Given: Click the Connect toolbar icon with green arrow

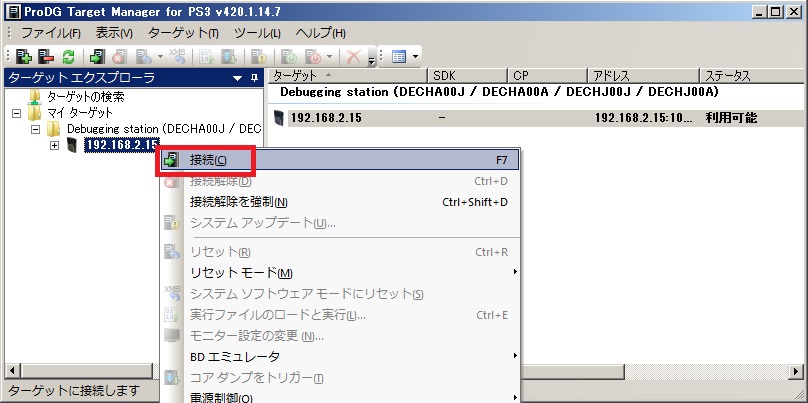Looking at the screenshot, I should click(x=97, y=57).
